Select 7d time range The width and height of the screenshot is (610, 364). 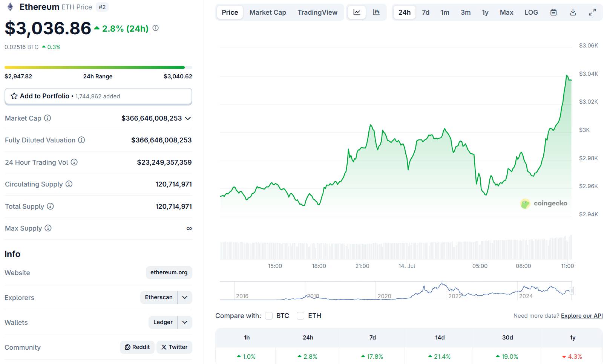426,12
